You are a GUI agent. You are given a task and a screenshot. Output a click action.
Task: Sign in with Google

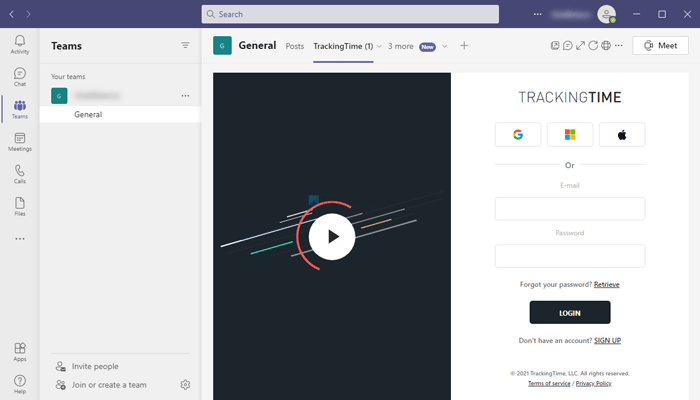click(x=518, y=134)
